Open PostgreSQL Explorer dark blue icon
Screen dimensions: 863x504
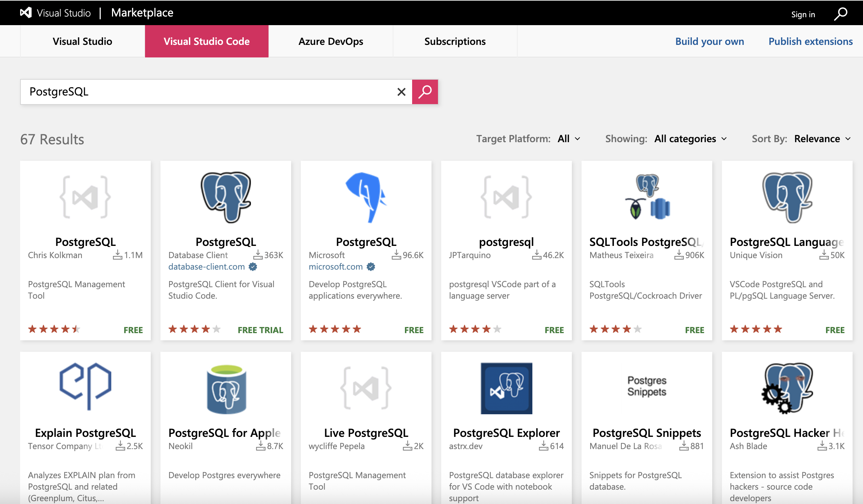pyautogui.click(x=507, y=388)
